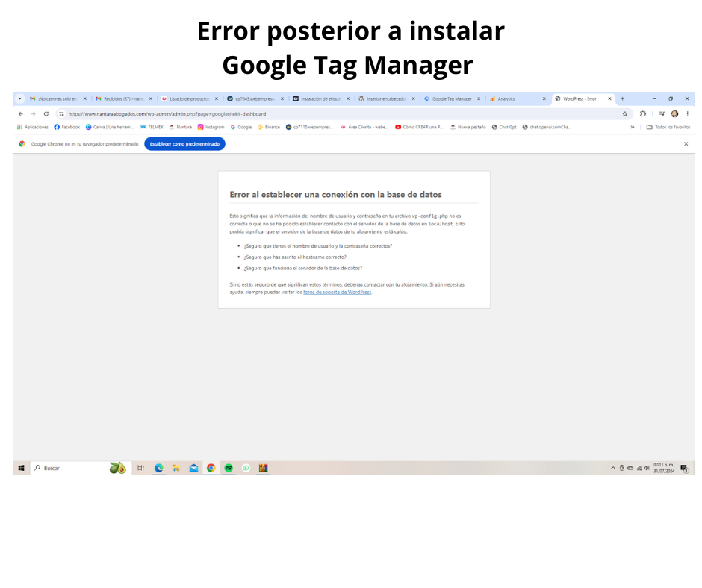This screenshot has width=702, height=588.
Task: Bookmark this page with the star icon
Action: (x=625, y=114)
